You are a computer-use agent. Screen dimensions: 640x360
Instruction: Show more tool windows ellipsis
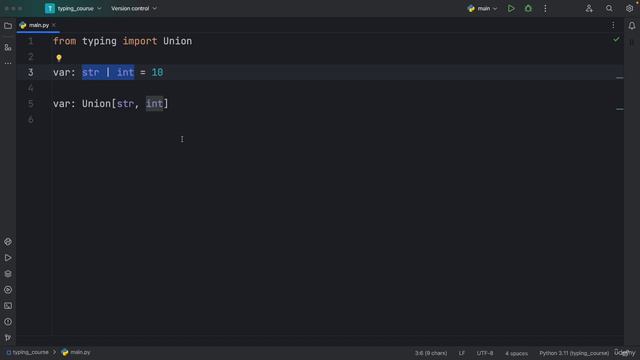coord(8,63)
